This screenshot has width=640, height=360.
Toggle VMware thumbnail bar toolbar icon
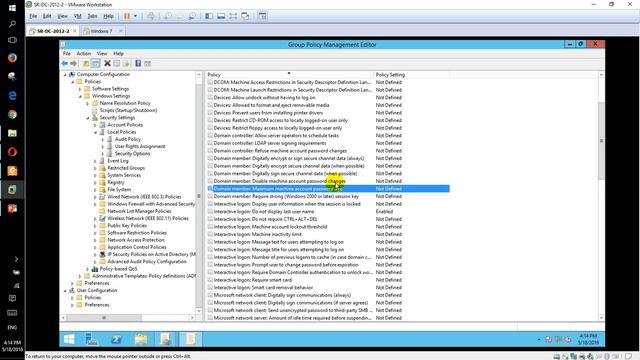point(221,16)
